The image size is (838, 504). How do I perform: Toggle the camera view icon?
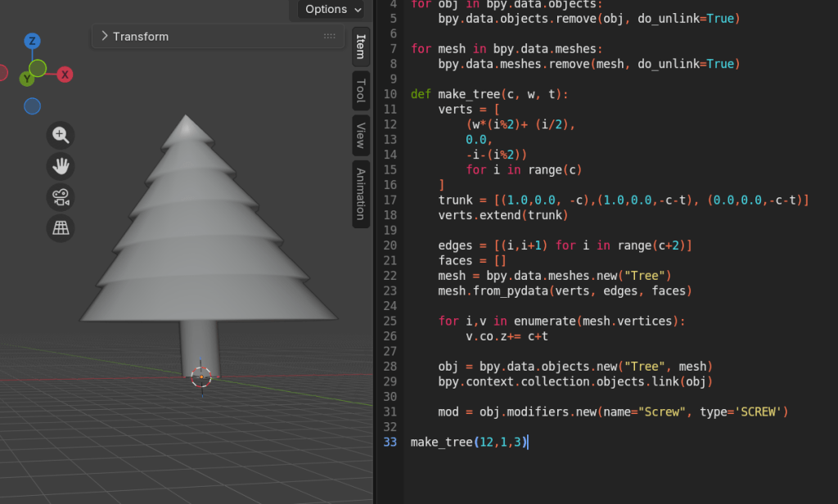tap(60, 197)
